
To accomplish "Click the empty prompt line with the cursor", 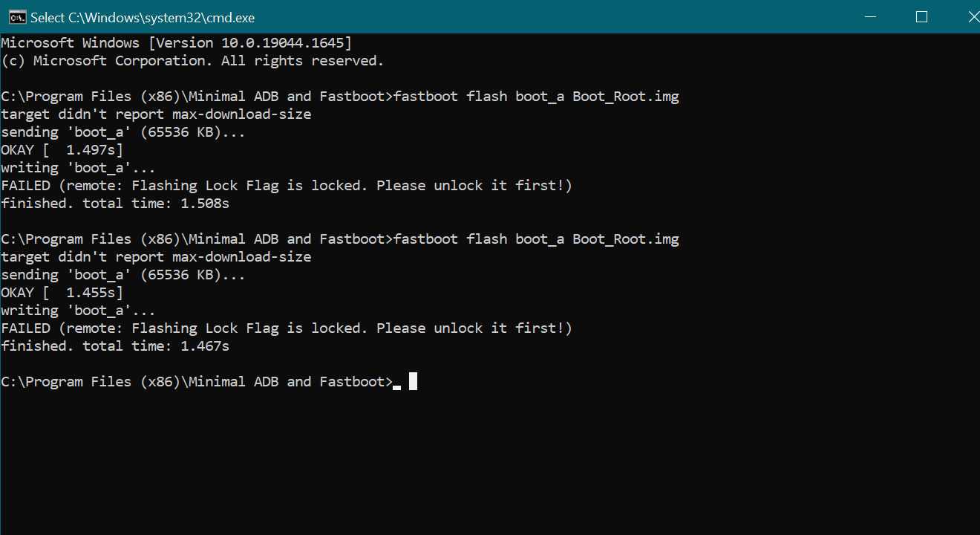I will coord(209,382).
